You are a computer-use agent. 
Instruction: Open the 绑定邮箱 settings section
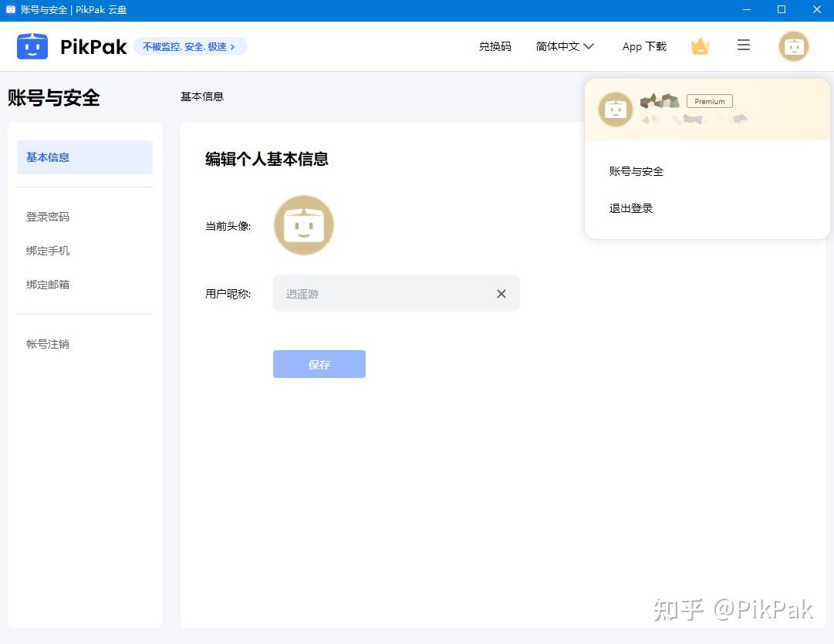(48, 284)
